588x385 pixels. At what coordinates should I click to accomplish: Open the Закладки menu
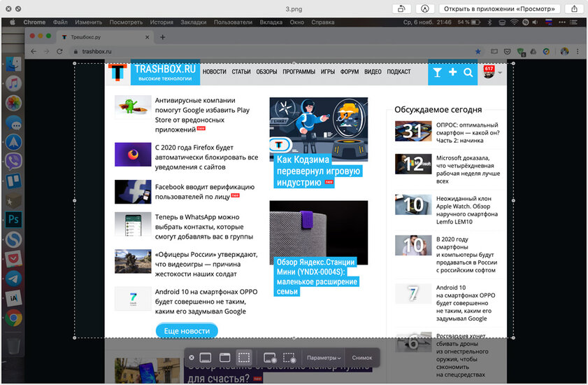(x=194, y=22)
